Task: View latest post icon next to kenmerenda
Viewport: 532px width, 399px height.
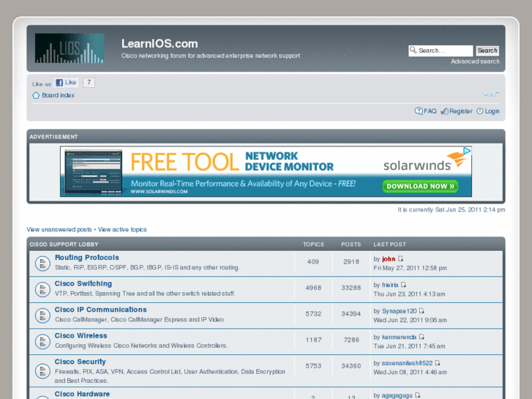Action: coord(422,337)
